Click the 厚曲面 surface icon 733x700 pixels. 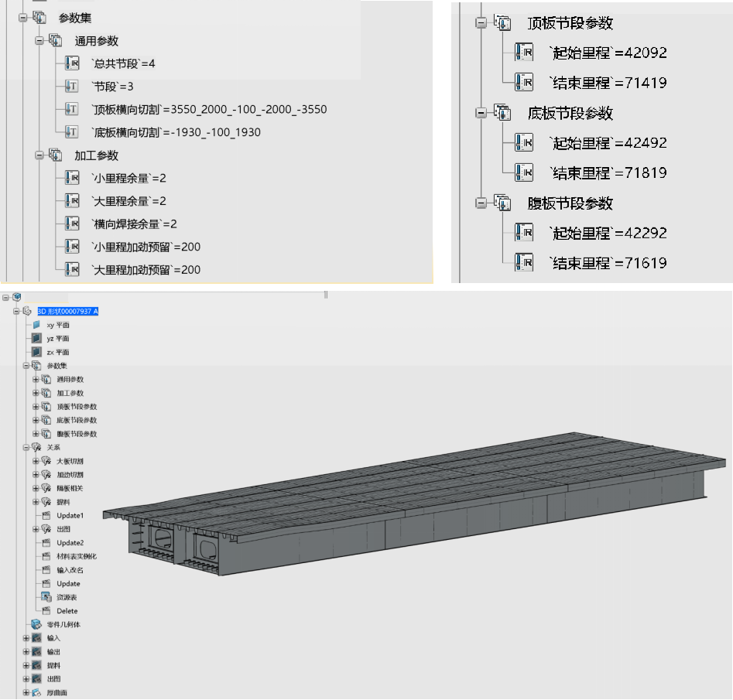[x=36, y=692]
